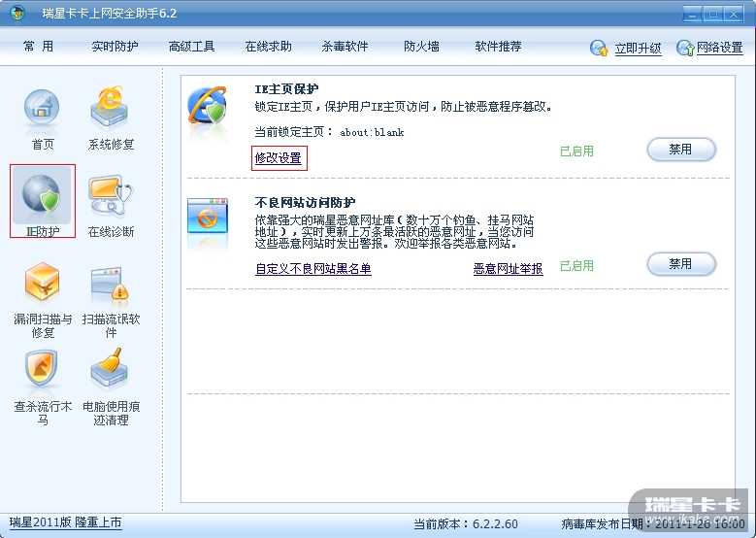
Task: Disable IE主页保护 with 禁用 button
Action: pyautogui.click(x=681, y=150)
